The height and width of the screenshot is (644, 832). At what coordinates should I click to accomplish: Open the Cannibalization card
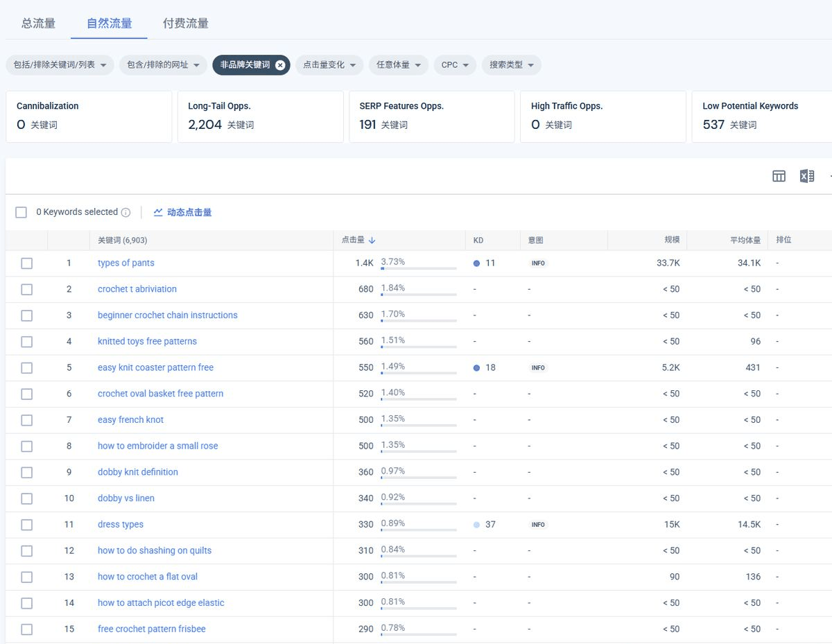(x=89, y=116)
